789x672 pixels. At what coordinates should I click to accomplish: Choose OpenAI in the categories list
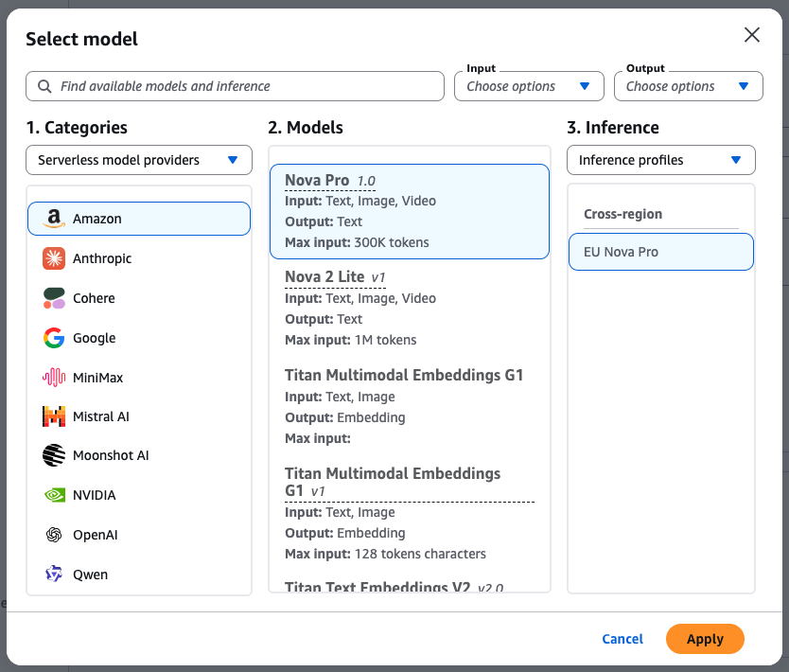tap(139, 535)
